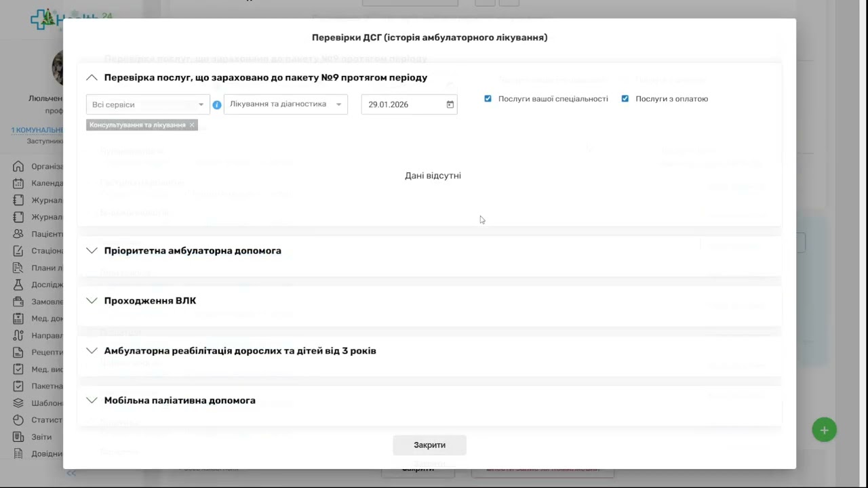This screenshot has width=868, height=488.
Task: Click the Дані відсутні message text
Action: tap(433, 176)
